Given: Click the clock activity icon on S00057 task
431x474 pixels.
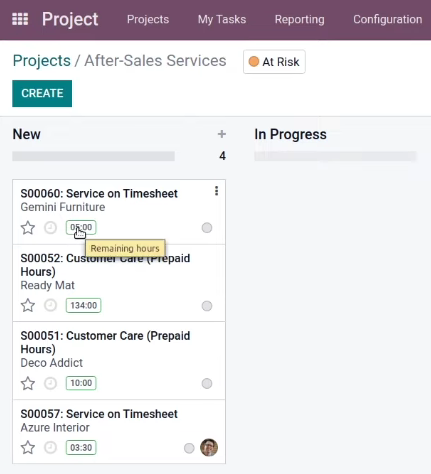Looking at the screenshot, I should (50, 447).
